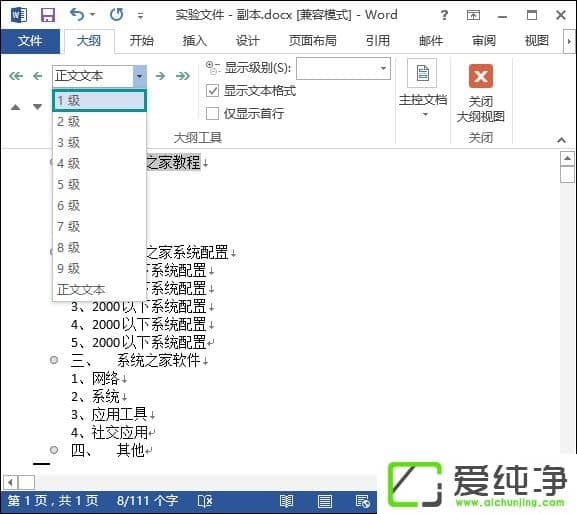Click the Redo icon in title bar
This screenshot has height=514, width=577.
click(x=116, y=15)
